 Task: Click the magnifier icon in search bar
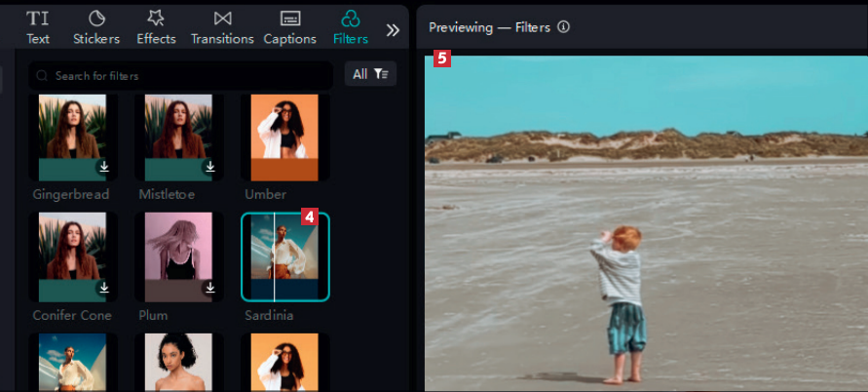tap(42, 75)
